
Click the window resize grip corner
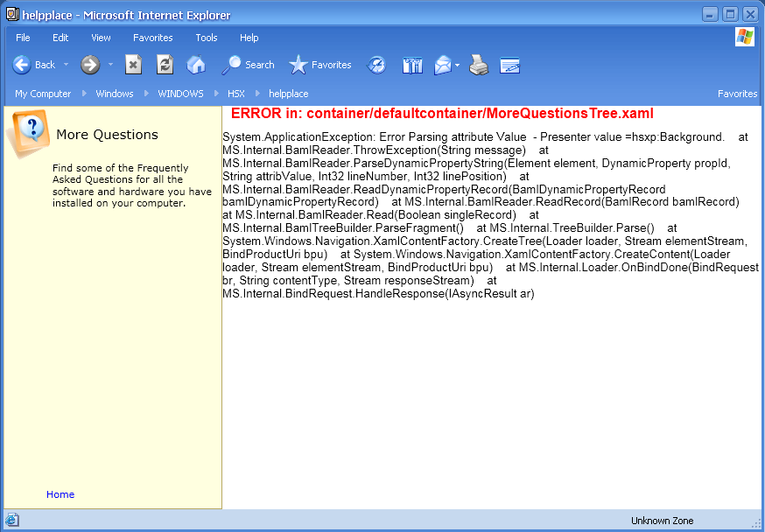coord(757,524)
